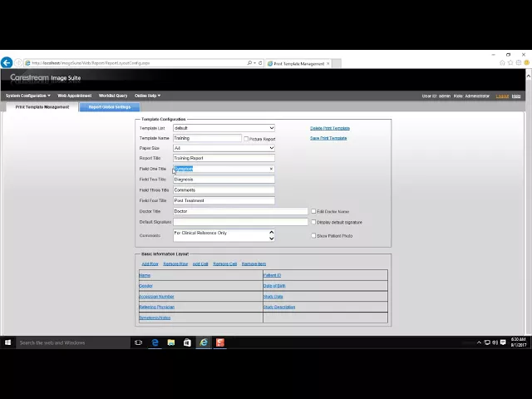Image resolution: width=532 pixels, height=399 pixels.
Task: Select the Study Date cell link
Action: click(x=273, y=297)
